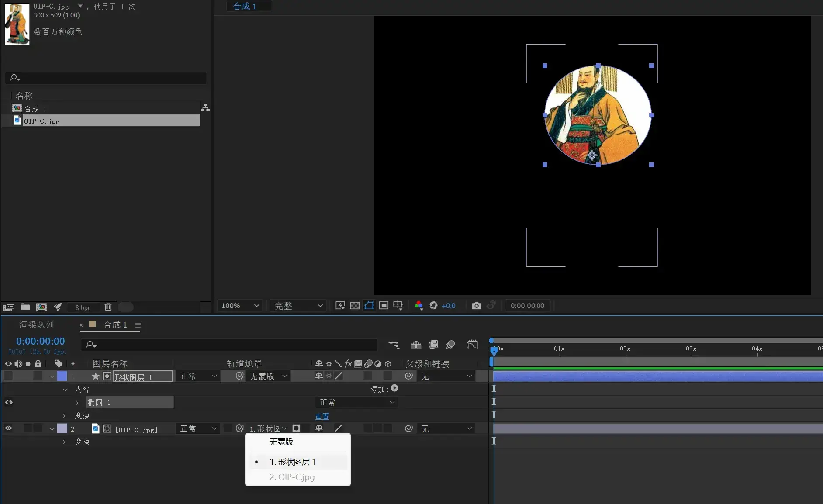Enable motion blur for the composition

tap(450, 345)
